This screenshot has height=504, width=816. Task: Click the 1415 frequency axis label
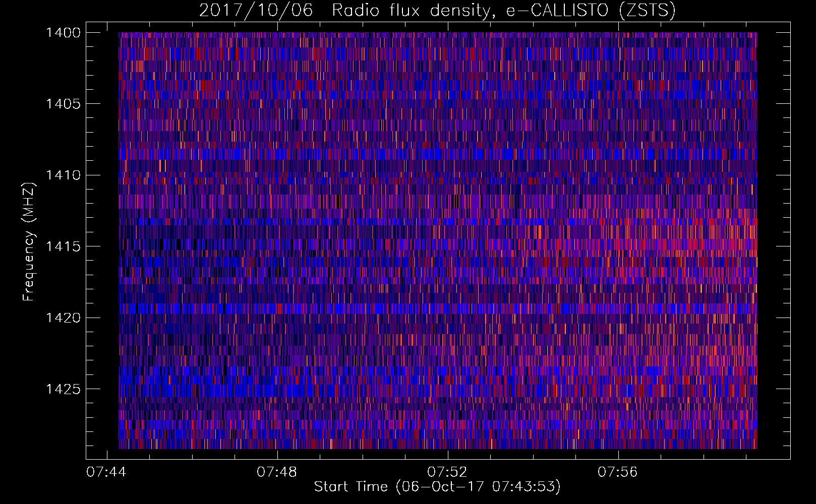(x=63, y=246)
